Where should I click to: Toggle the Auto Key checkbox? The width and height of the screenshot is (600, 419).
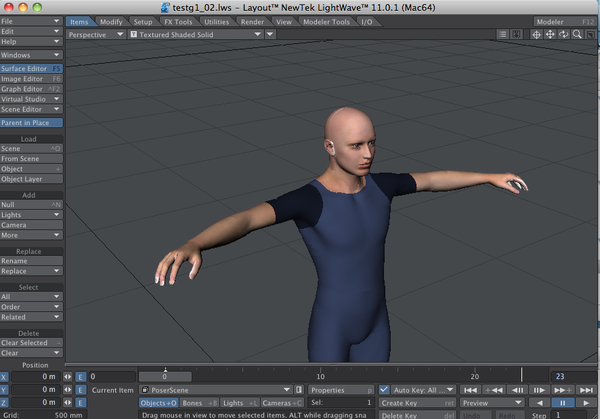384,390
